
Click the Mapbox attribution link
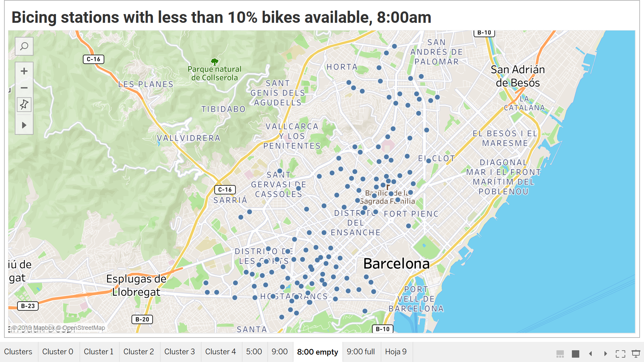point(44,328)
